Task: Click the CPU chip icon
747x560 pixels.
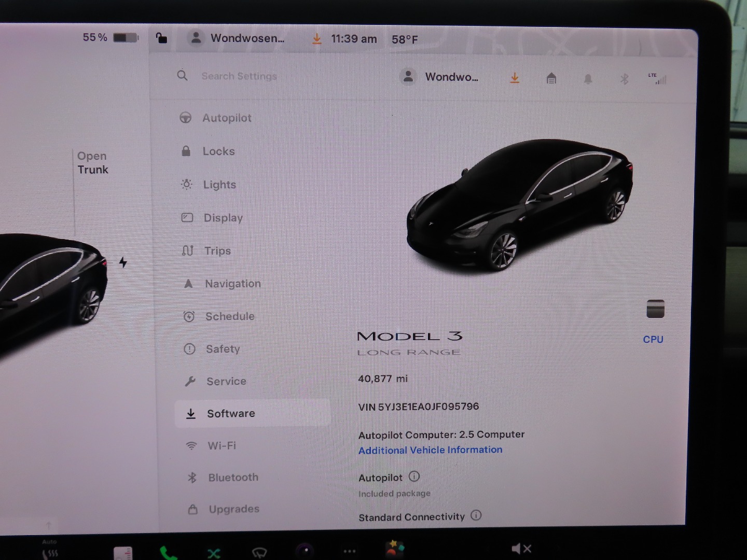Action: [x=655, y=310]
